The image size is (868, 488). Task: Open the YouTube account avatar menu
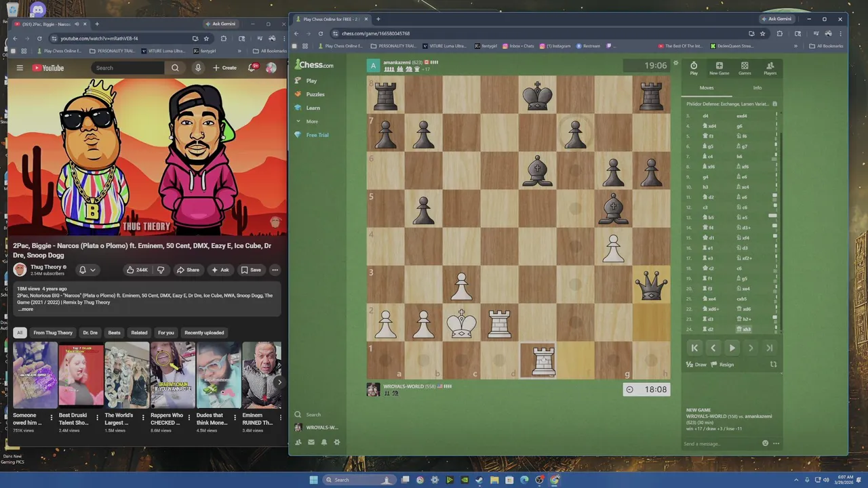tap(271, 68)
